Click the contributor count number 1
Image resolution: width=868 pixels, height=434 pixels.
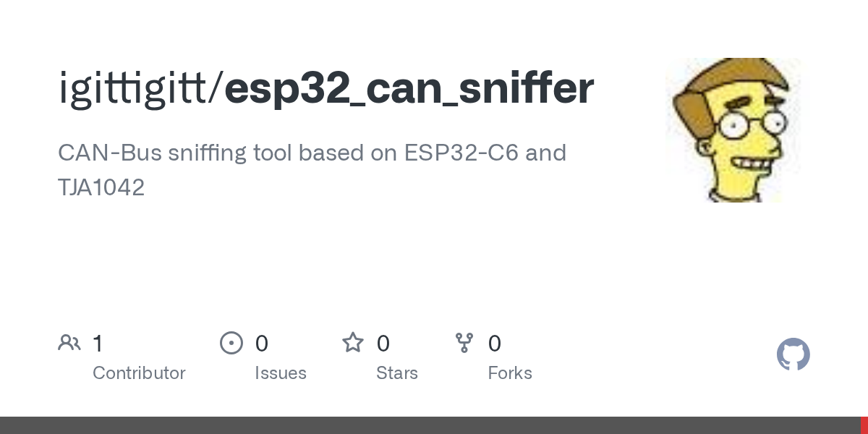coord(98,344)
